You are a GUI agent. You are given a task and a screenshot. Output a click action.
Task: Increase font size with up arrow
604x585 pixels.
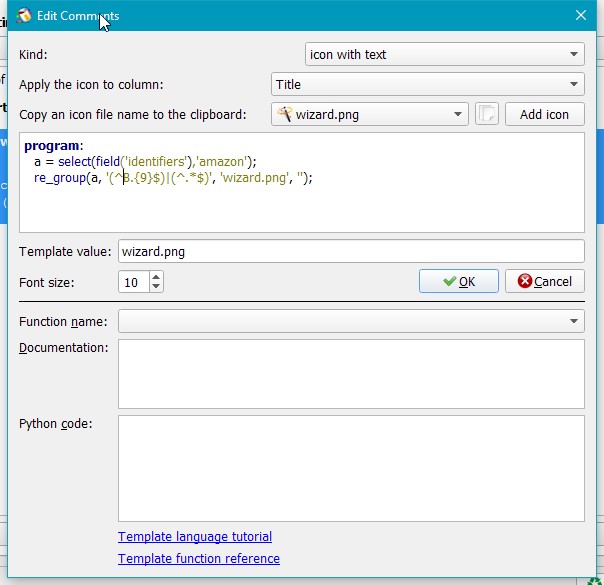pos(156,277)
